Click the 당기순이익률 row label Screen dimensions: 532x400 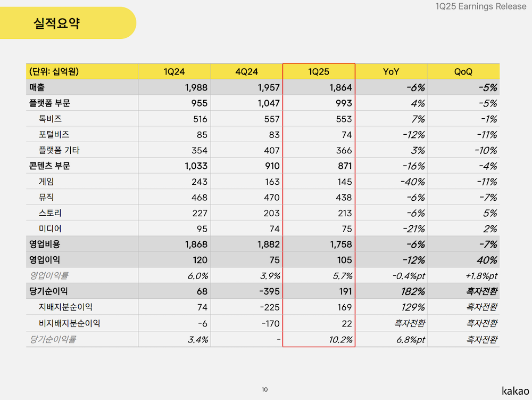tap(53, 339)
